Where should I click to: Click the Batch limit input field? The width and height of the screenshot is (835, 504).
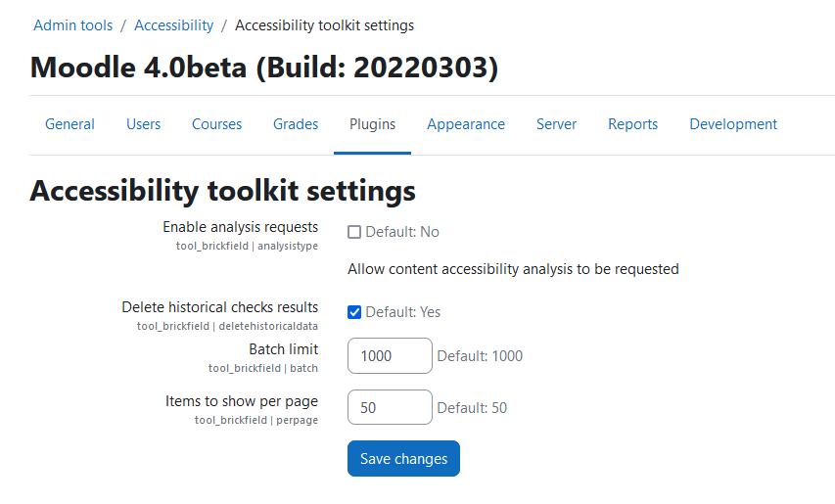390,355
